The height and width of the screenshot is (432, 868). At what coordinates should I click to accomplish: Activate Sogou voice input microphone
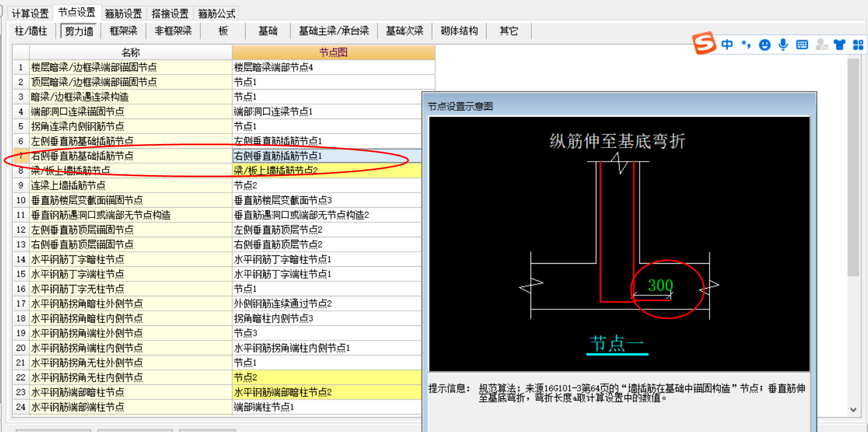[x=783, y=45]
